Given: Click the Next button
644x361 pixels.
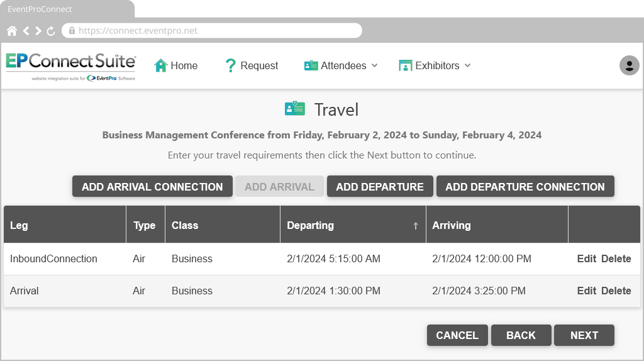Looking at the screenshot, I should pyautogui.click(x=584, y=335).
